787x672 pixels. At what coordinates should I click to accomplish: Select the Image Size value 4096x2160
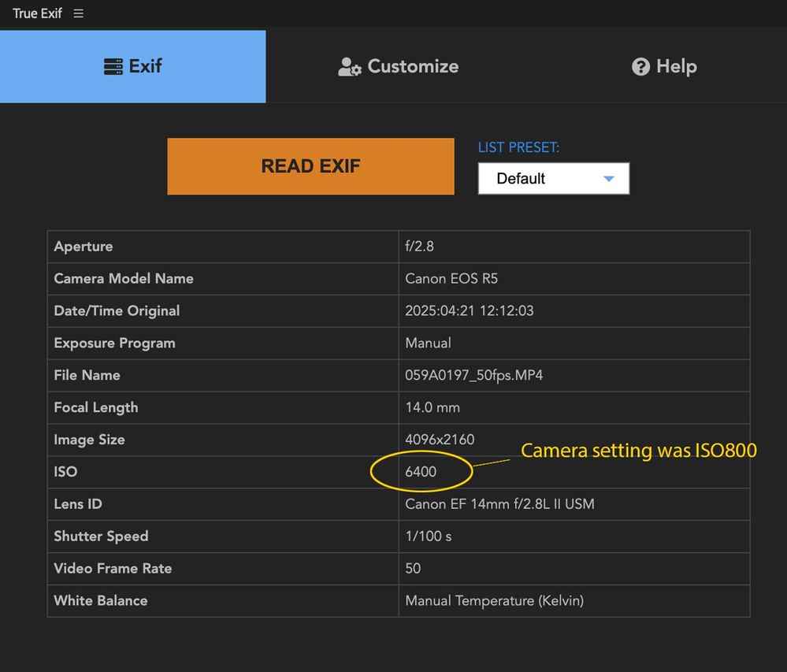click(440, 440)
